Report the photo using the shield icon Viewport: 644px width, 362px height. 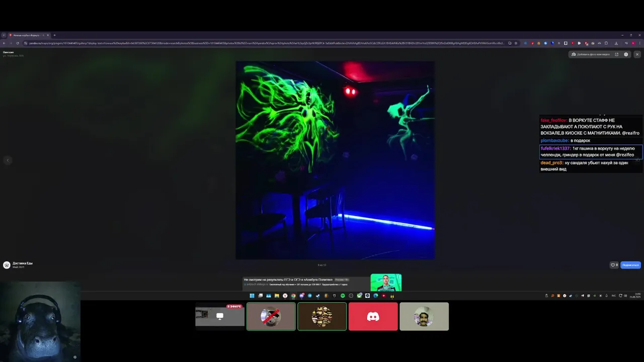click(626, 54)
